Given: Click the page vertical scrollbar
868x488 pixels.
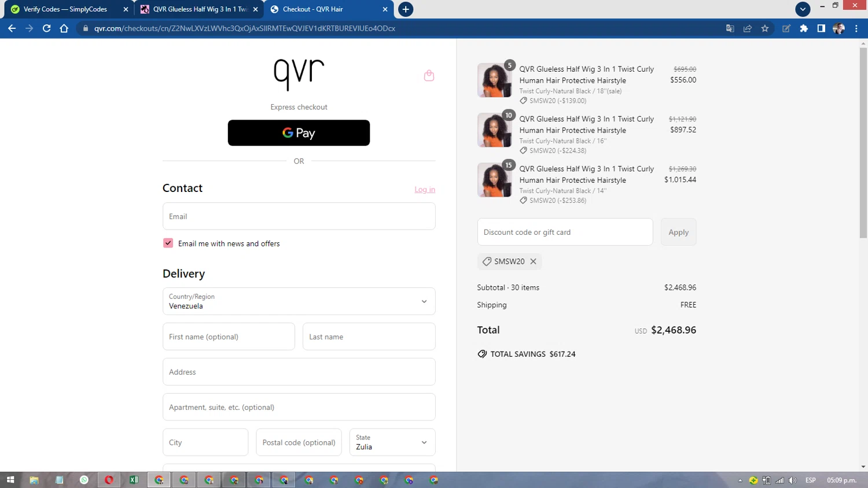Looking at the screenshot, I should click(863, 143).
